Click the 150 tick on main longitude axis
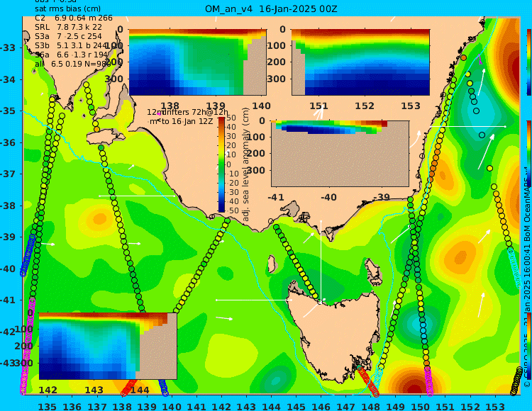Image resolution: width=532 pixels, height=411 pixels. [421, 407]
